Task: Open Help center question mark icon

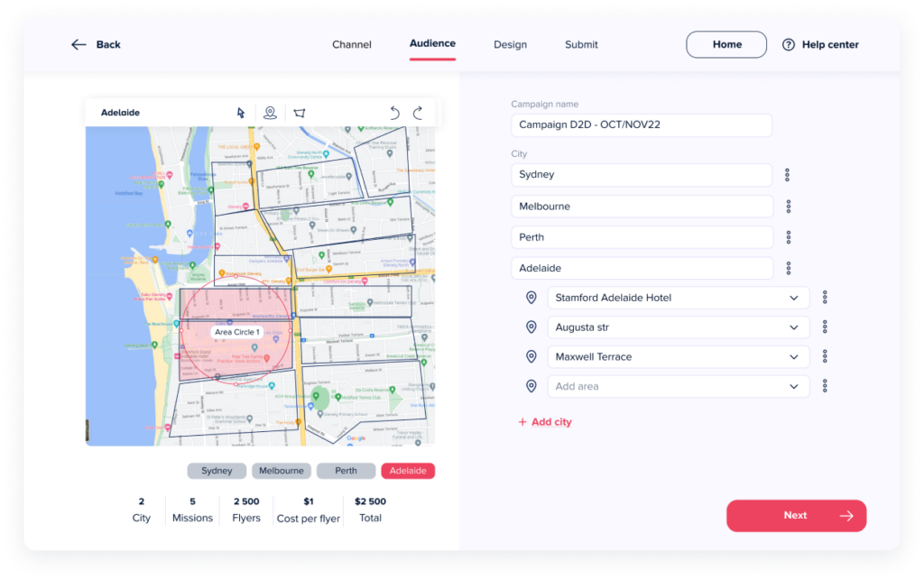Action: coord(789,45)
